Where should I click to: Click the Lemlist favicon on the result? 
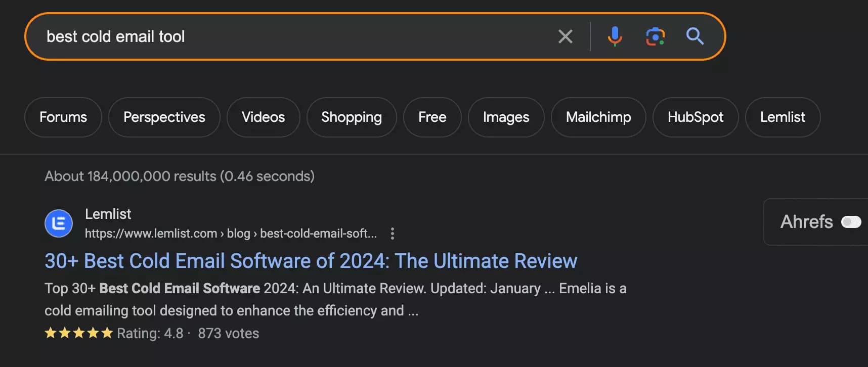pos(59,223)
